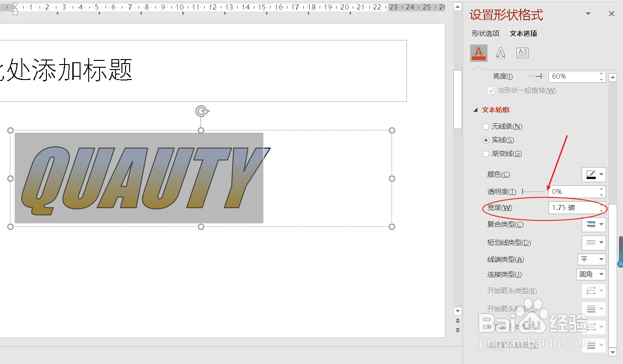Open the pane options dropdown arrow

pyautogui.click(x=588, y=14)
